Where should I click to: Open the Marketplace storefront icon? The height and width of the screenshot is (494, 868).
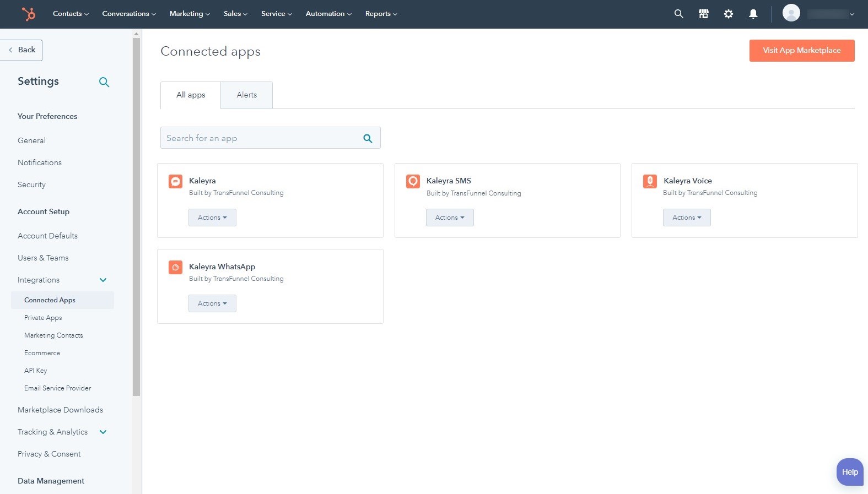[703, 14]
